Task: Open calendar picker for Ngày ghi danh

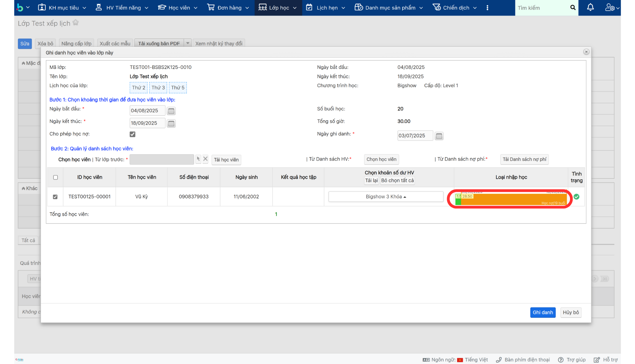Action: 439,136
